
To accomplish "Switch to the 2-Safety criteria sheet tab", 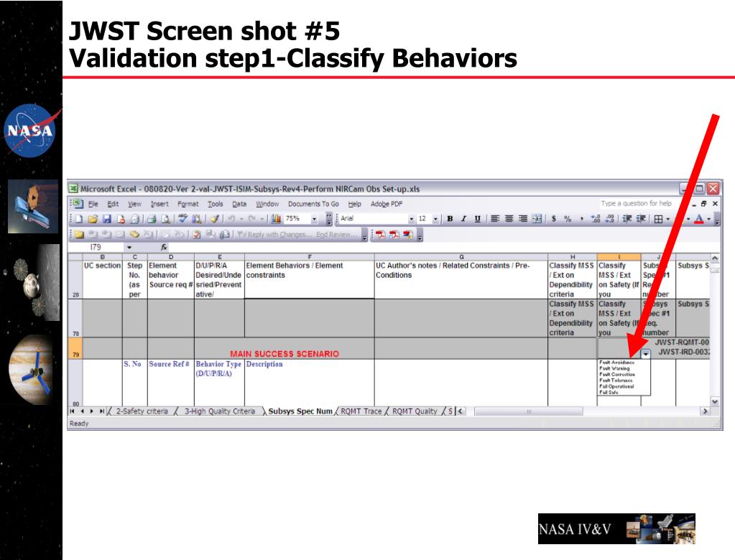I will click(142, 411).
